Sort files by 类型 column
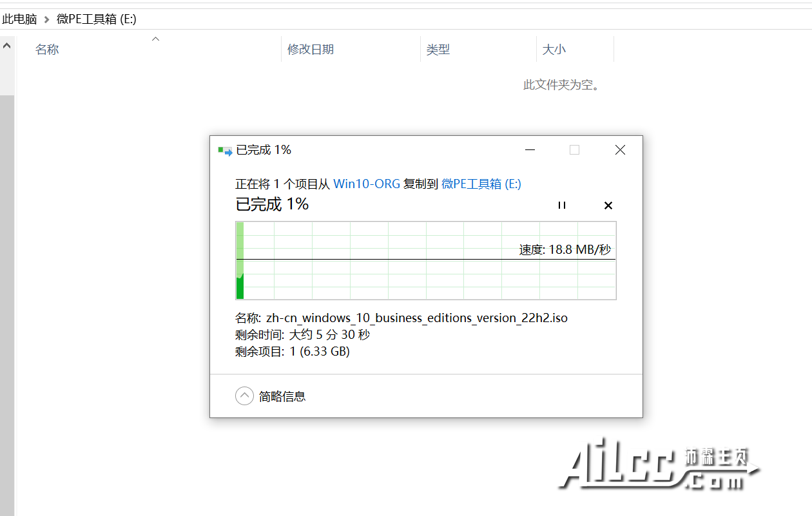 pyautogui.click(x=438, y=50)
